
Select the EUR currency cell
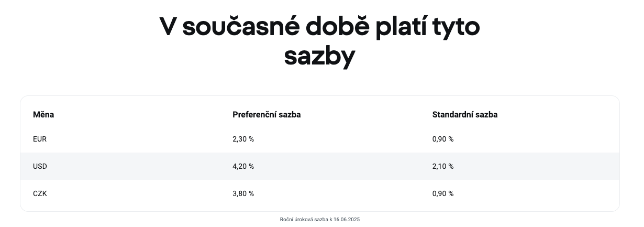[x=40, y=139]
